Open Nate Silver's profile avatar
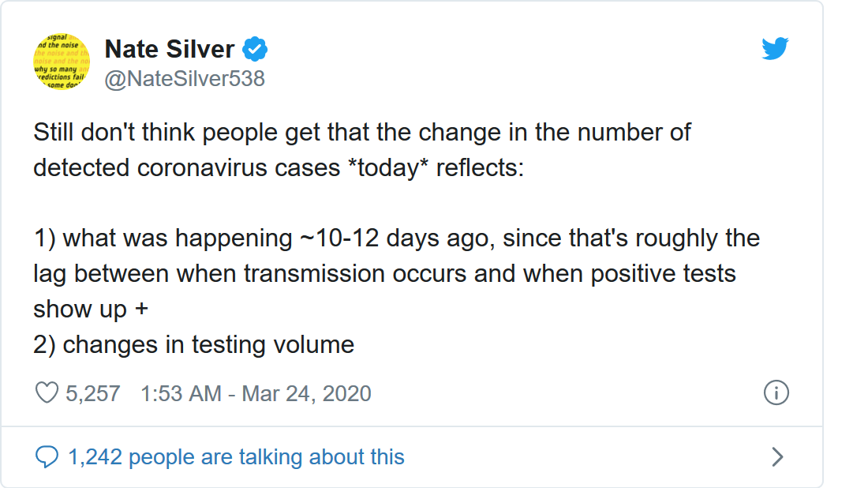The width and height of the screenshot is (868, 488). [62, 62]
